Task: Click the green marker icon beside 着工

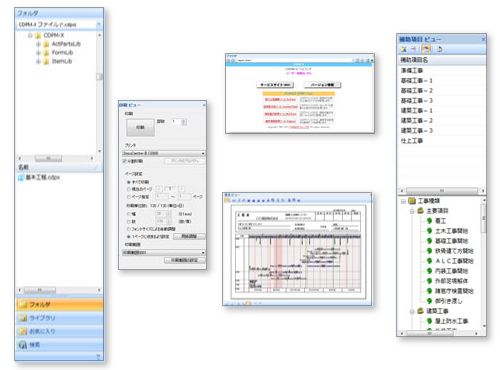Action: click(430, 221)
